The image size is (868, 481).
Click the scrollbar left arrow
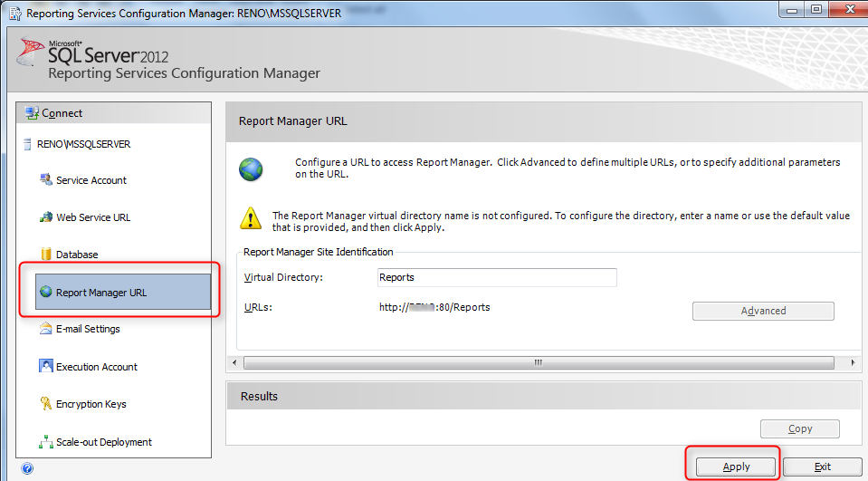[234, 363]
